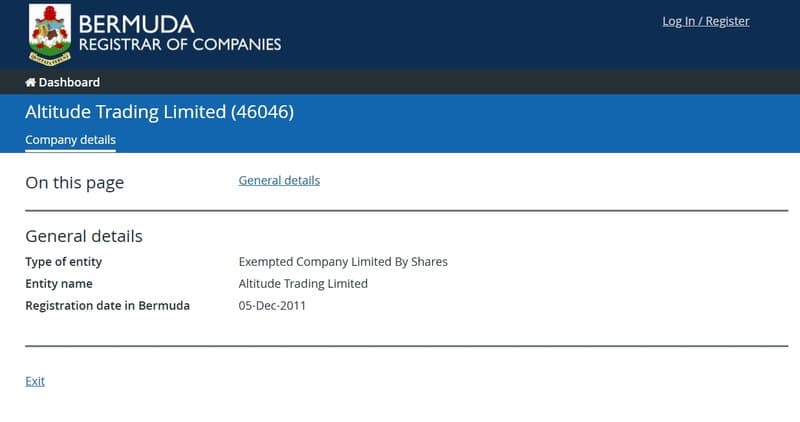Select the Altitude Trading Limited (46046) heading
Screen dimensions: 800x422
point(160,112)
